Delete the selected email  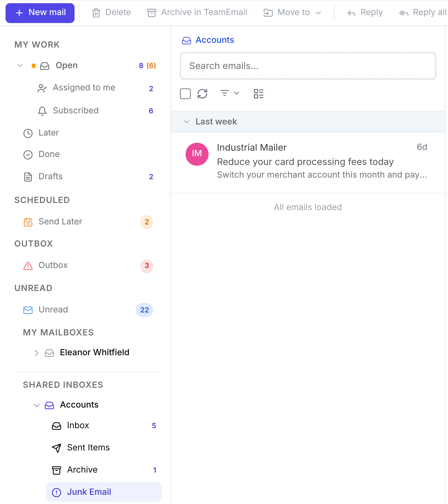click(111, 13)
